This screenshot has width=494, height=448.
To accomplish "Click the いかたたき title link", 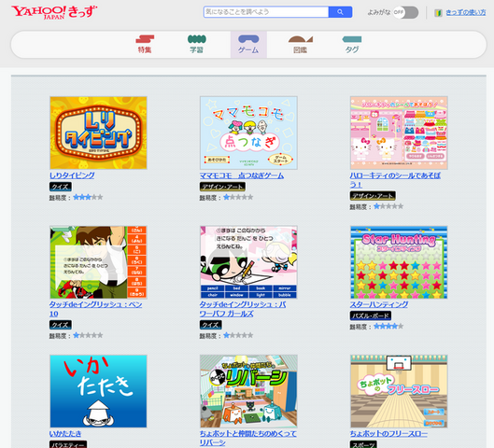I will (65, 433).
